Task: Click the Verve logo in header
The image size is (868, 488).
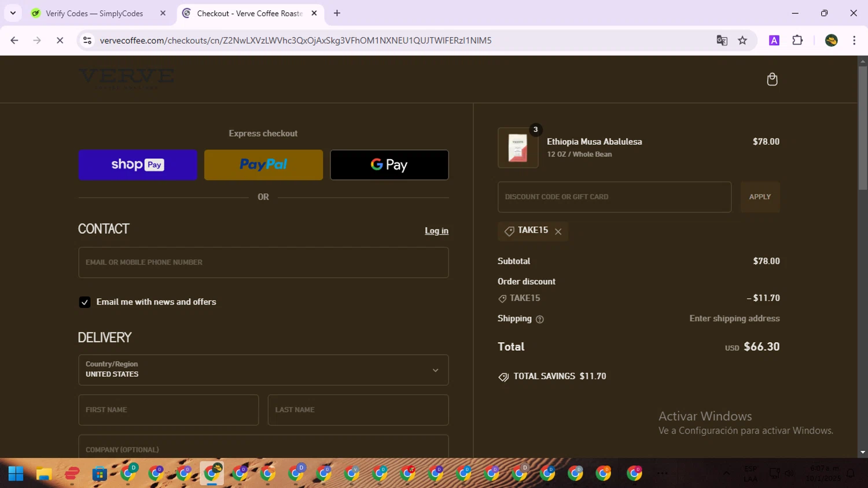Action: point(126,79)
